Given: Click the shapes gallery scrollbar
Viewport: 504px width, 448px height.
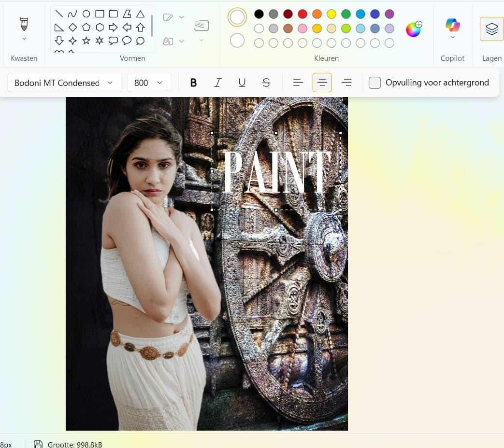Looking at the screenshot, I should point(152,26).
